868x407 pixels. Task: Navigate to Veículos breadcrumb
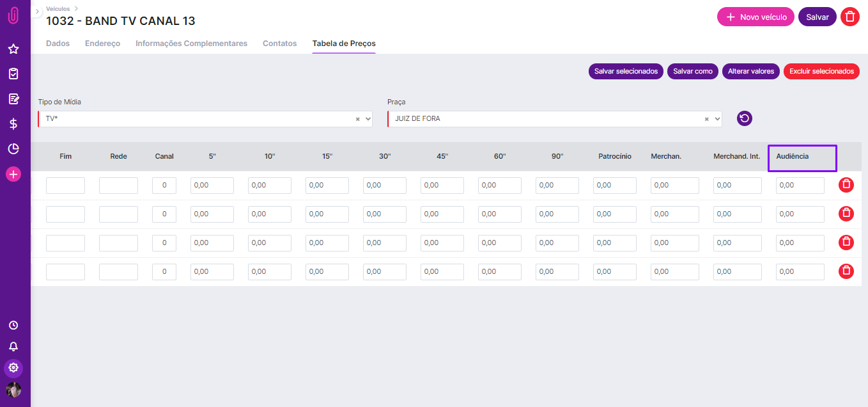[x=58, y=9]
